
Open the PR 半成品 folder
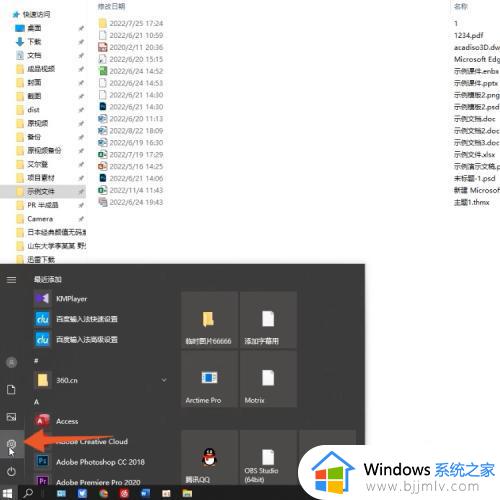coord(43,205)
